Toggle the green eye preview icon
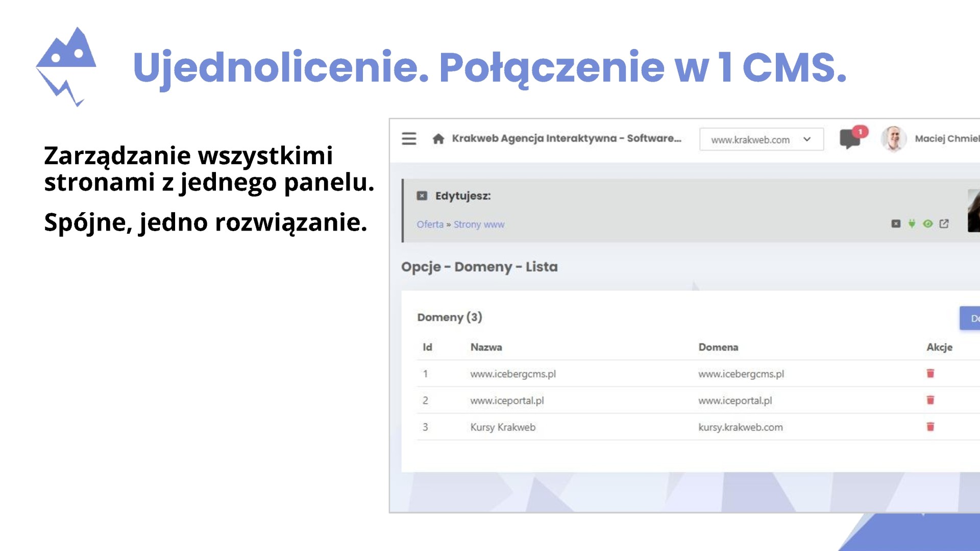Screen dimensions: 980x551 928,224
